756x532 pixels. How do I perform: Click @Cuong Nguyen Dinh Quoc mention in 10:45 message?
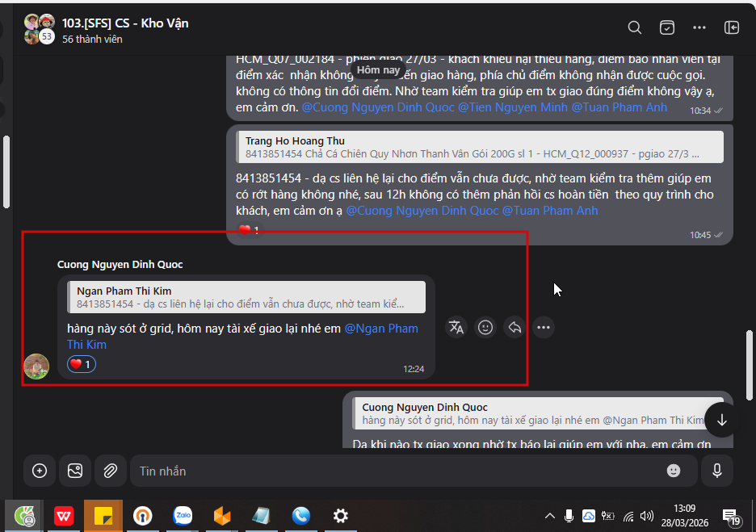422,211
